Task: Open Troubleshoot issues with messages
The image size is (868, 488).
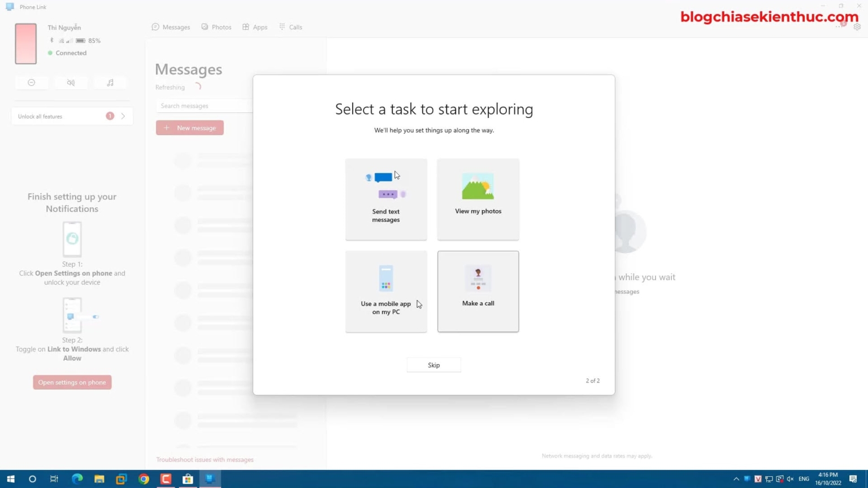Action: [x=205, y=459]
